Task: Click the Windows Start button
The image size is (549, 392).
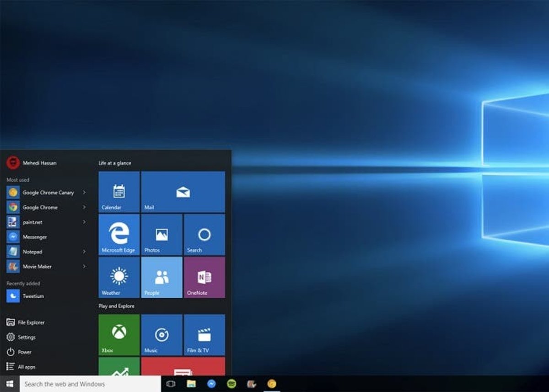Action: (x=10, y=384)
